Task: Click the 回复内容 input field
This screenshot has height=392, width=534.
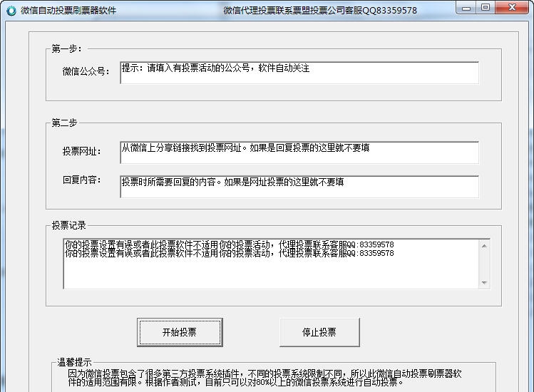Action: [299, 186]
